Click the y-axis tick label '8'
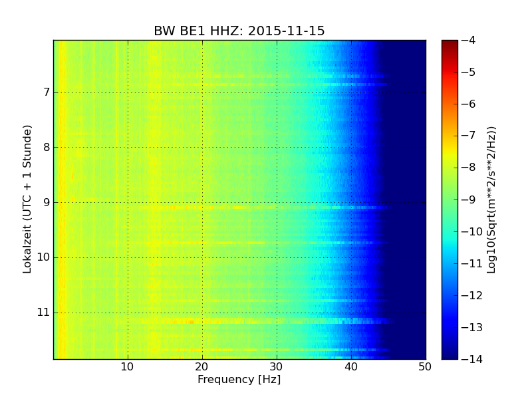532x399 pixels. [47, 147]
